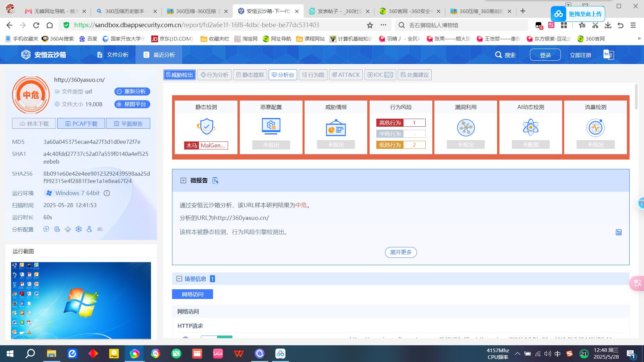This screenshot has height=362, width=644.
Task: Click the 样本下载 button
Action: (34, 123)
